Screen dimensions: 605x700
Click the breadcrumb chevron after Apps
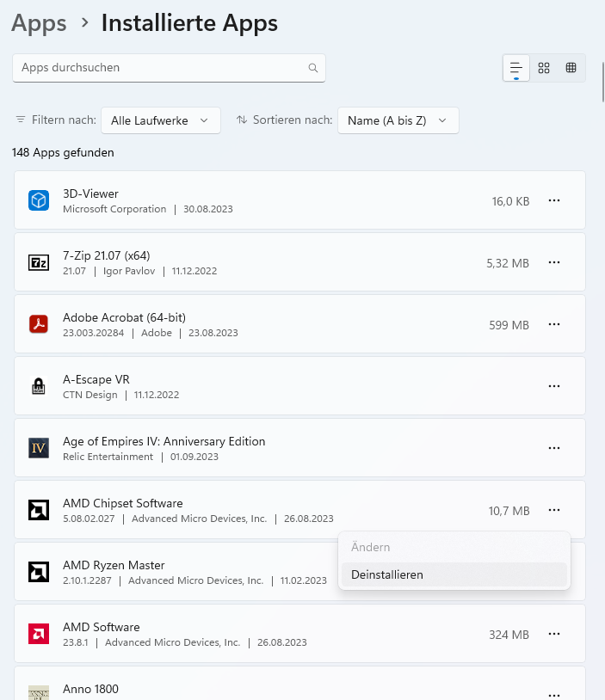[x=85, y=22]
